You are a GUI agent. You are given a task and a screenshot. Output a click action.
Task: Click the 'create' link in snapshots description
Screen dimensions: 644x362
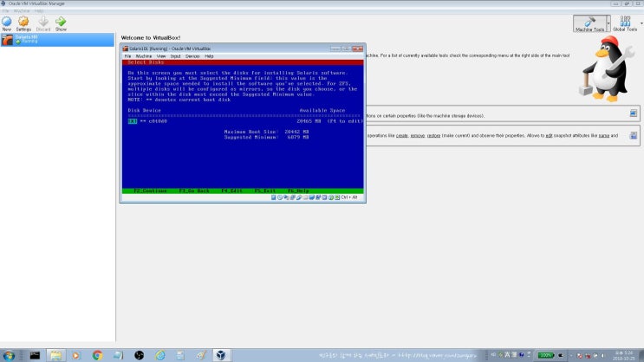401,135
